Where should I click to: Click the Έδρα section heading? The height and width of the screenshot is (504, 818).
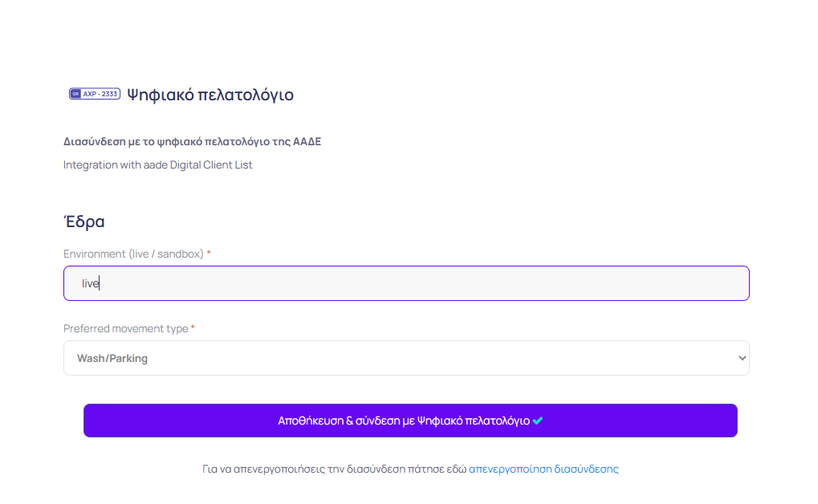[x=84, y=222]
